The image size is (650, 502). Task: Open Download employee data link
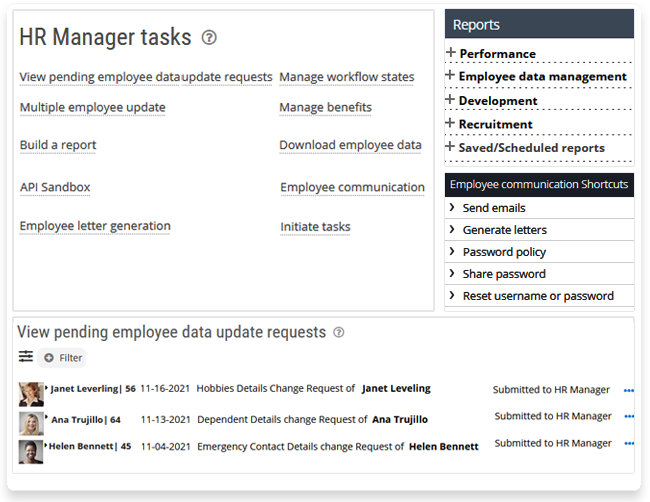point(350,145)
